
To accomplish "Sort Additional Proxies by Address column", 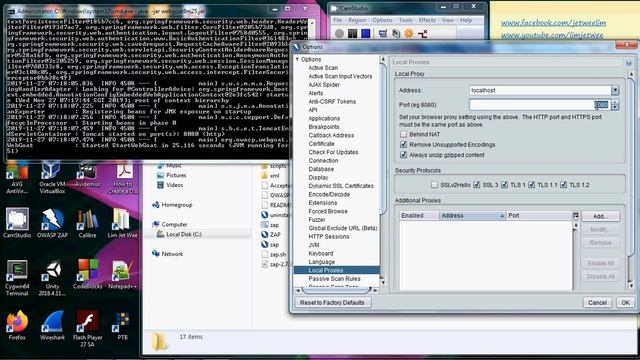I will [472, 216].
